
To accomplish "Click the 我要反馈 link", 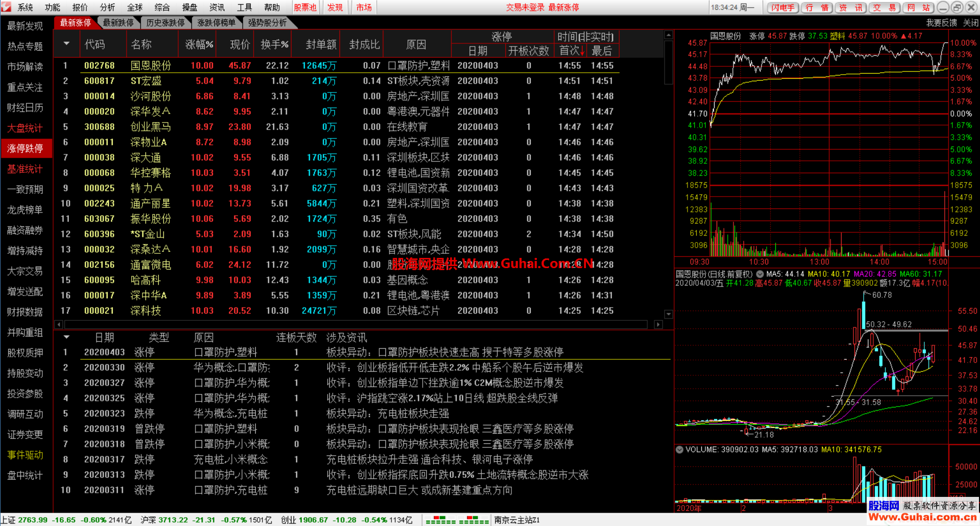I will coord(941,23).
